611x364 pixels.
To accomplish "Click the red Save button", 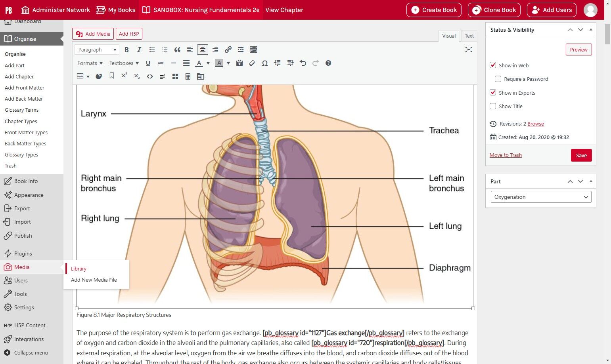I will tap(581, 155).
